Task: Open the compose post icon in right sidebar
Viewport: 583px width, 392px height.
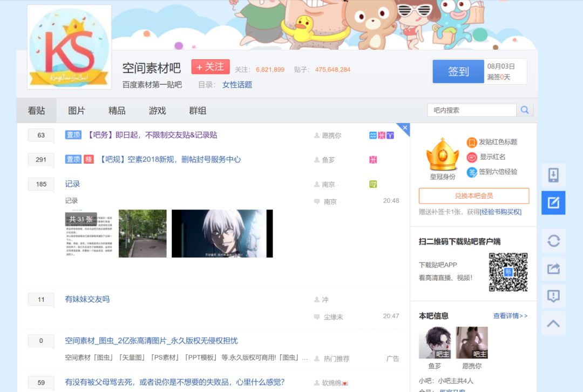Action: [553, 203]
